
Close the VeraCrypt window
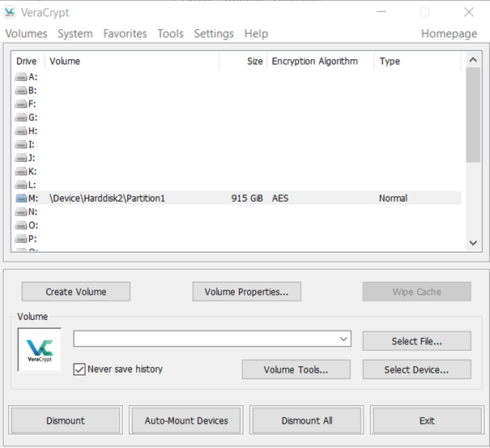(469, 12)
